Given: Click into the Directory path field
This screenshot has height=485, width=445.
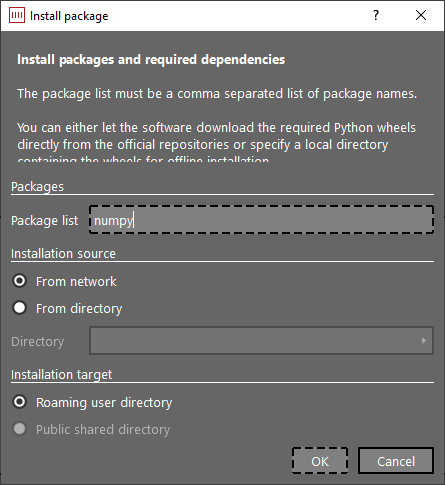Looking at the screenshot, I should pyautogui.click(x=262, y=340).
